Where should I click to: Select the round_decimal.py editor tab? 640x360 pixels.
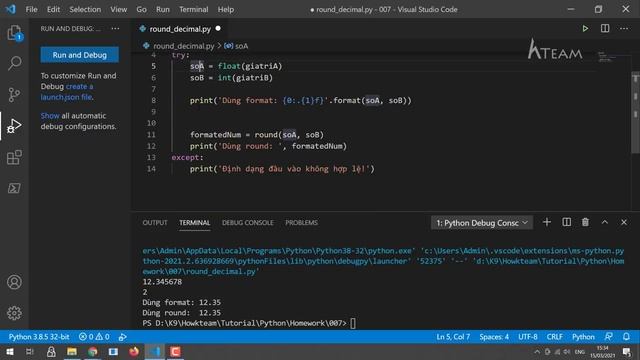[180, 29]
